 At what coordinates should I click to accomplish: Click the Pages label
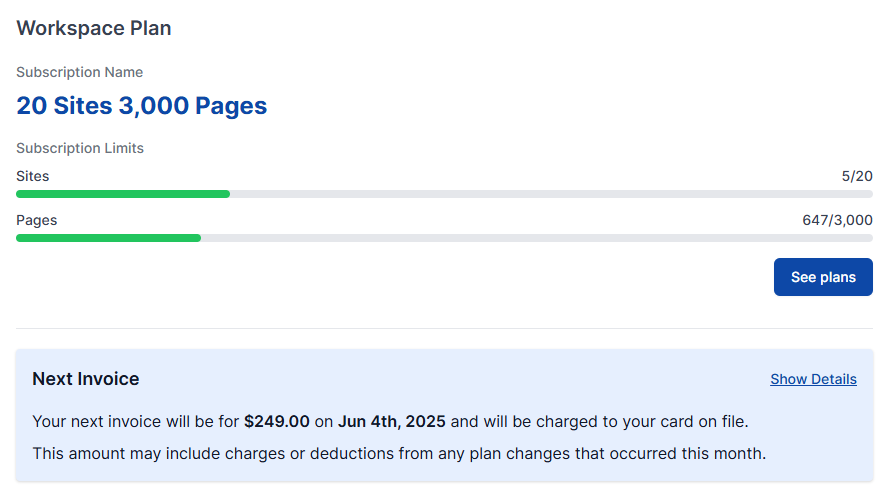click(36, 220)
